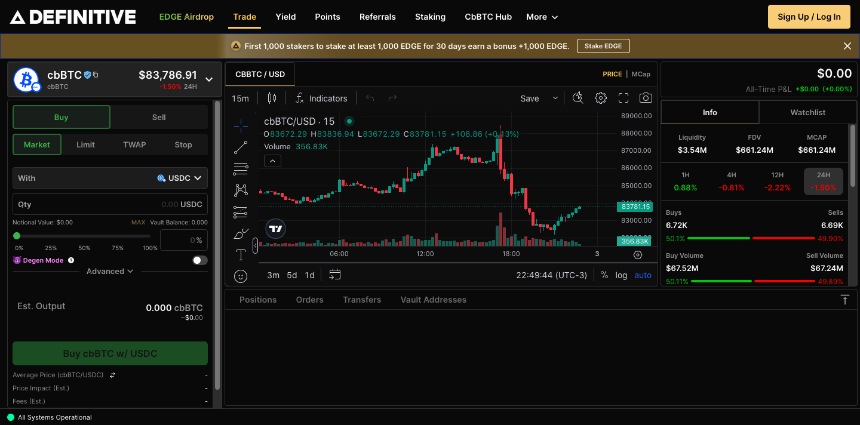
Task: Open the Vault Addresses tab
Action: point(433,299)
